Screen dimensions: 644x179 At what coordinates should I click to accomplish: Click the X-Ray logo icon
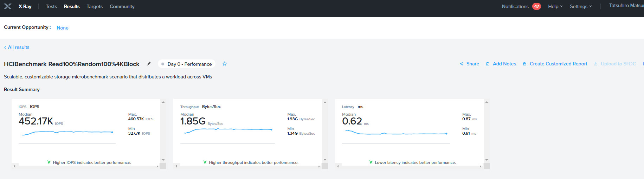(x=8, y=6)
